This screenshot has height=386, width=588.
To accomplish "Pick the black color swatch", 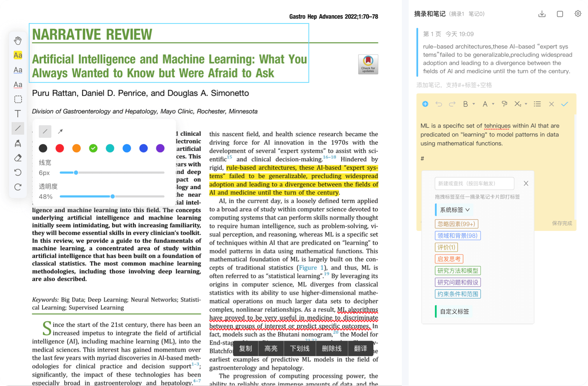I will tap(43, 148).
